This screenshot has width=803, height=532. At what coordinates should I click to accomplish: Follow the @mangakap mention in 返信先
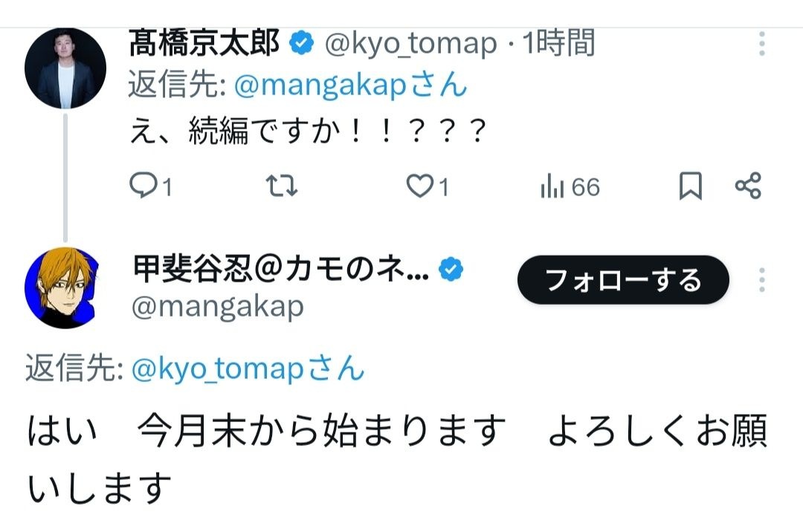coord(320,86)
